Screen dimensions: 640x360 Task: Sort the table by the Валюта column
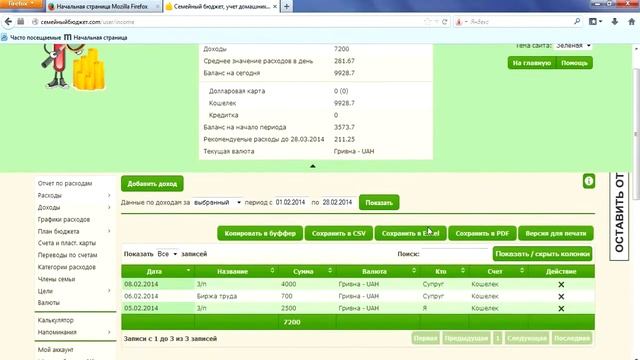click(378, 271)
